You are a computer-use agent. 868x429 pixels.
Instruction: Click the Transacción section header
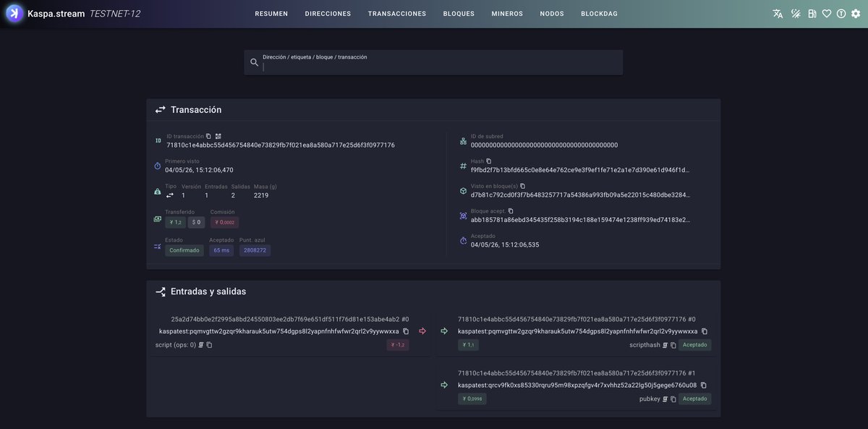tap(196, 110)
